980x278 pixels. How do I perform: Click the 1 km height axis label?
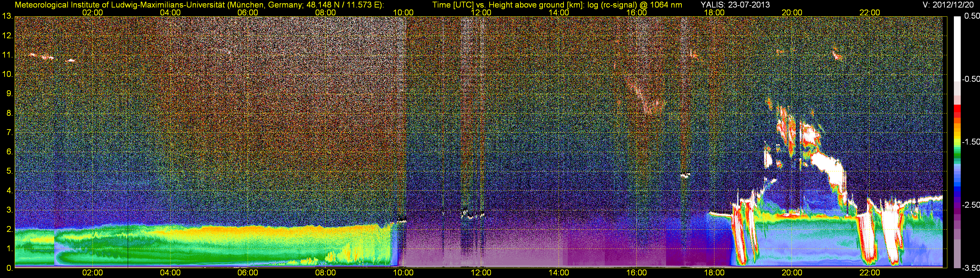click(x=9, y=249)
